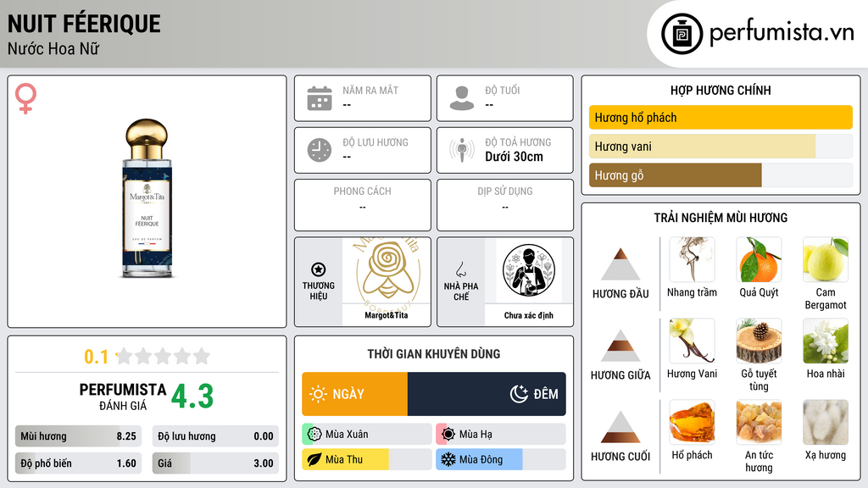Click the snowflake icon for Mùa Đông
The width and height of the screenshot is (868, 488).
click(448, 460)
